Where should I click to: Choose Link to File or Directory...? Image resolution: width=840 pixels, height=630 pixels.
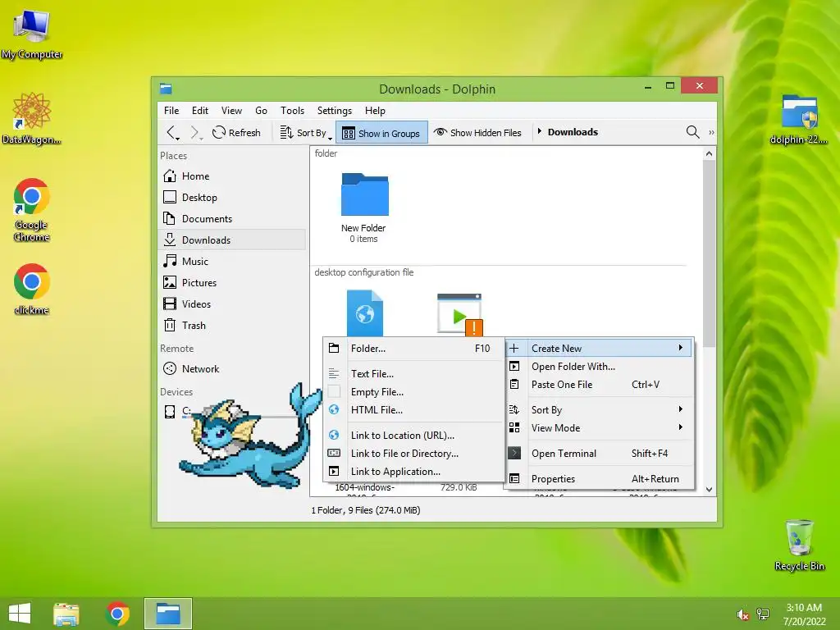413,453
